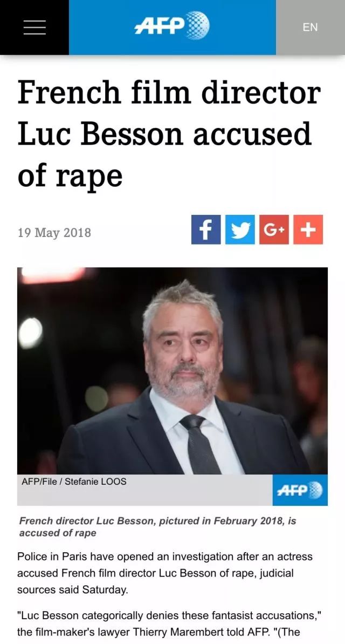This screenshot has height=644, width=345.
Task: Open the hamburger menu
Action: point(34,27)
